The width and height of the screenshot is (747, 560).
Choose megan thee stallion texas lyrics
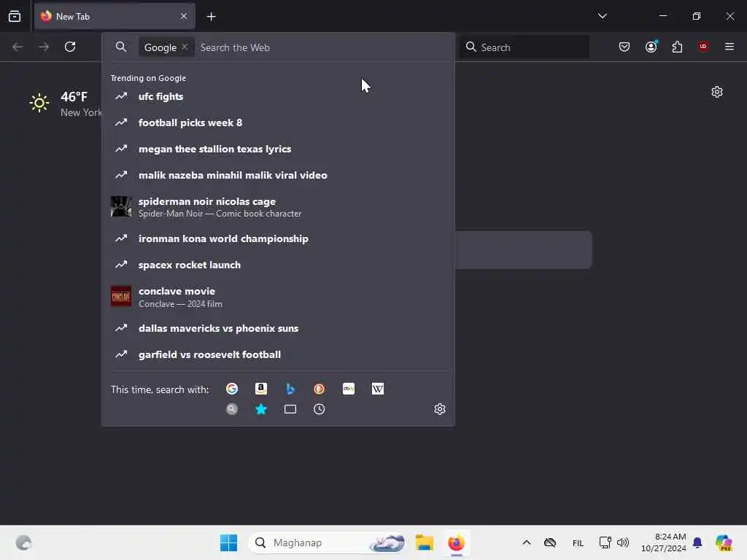point(278,149)
